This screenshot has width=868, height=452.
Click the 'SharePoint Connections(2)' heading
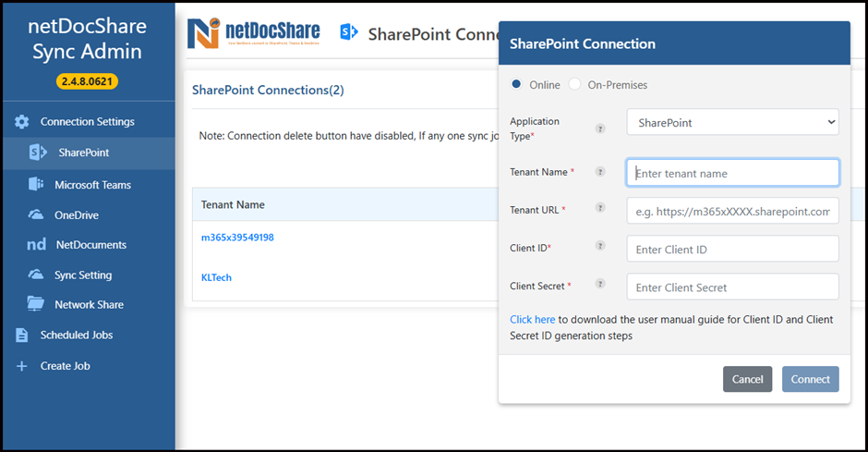coord(268,90)
